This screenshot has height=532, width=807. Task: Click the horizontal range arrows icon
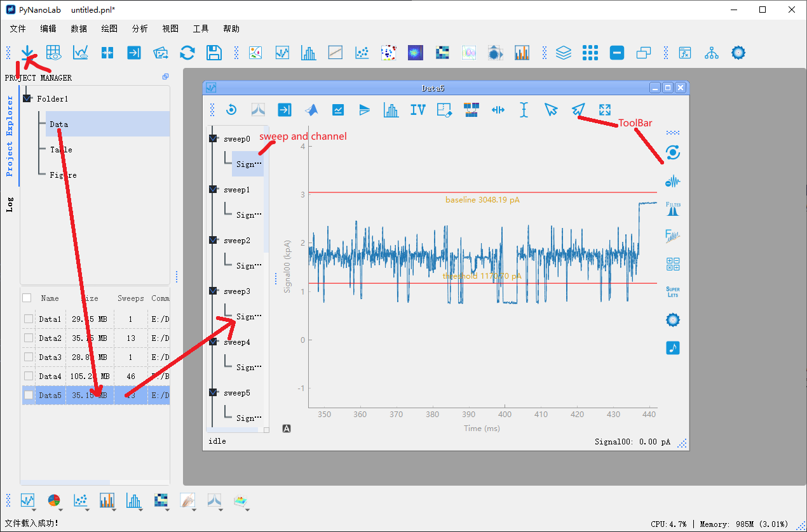tap(498, 110)
